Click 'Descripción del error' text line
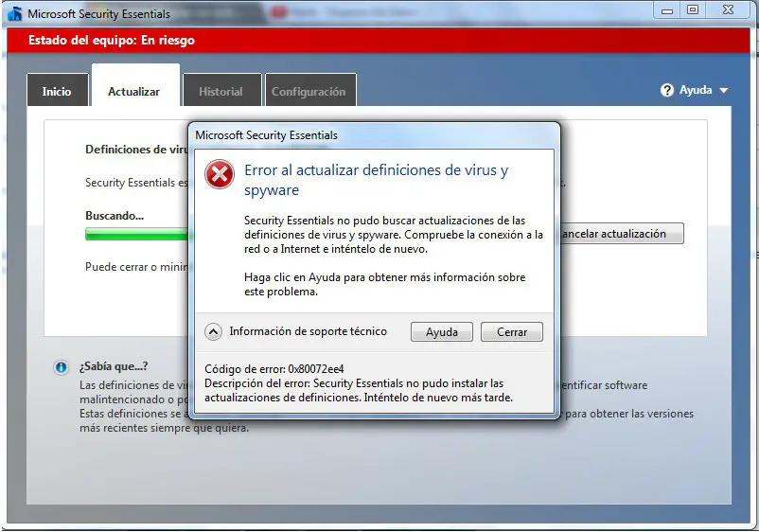The width and height of the screenshot is (759, 532). pyautogui.click(x=354, y=383)
